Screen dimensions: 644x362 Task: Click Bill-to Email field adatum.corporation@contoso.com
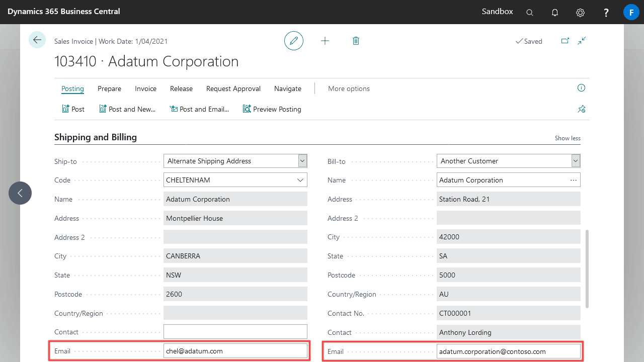pos(509,351)
